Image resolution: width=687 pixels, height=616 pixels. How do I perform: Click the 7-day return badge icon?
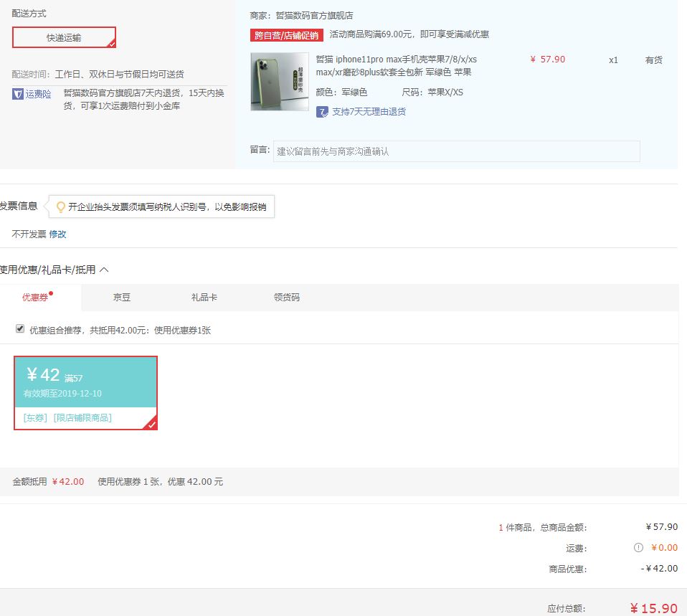(322, 112)
